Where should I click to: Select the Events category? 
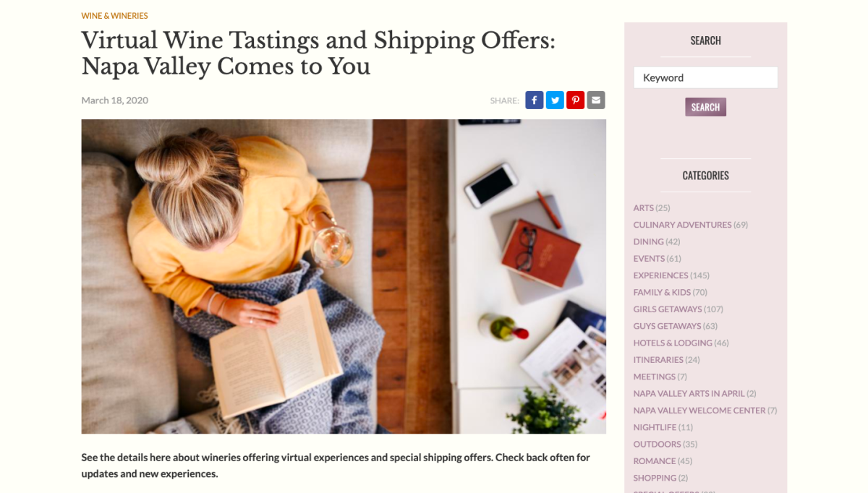pos(649,259)
